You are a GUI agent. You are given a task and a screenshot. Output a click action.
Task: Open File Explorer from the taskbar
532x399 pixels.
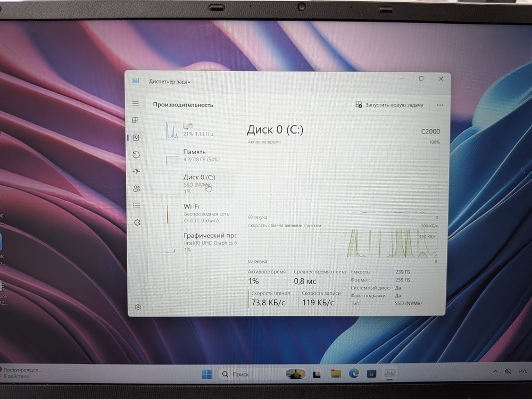pyautogui.click(x=336, y=373)
